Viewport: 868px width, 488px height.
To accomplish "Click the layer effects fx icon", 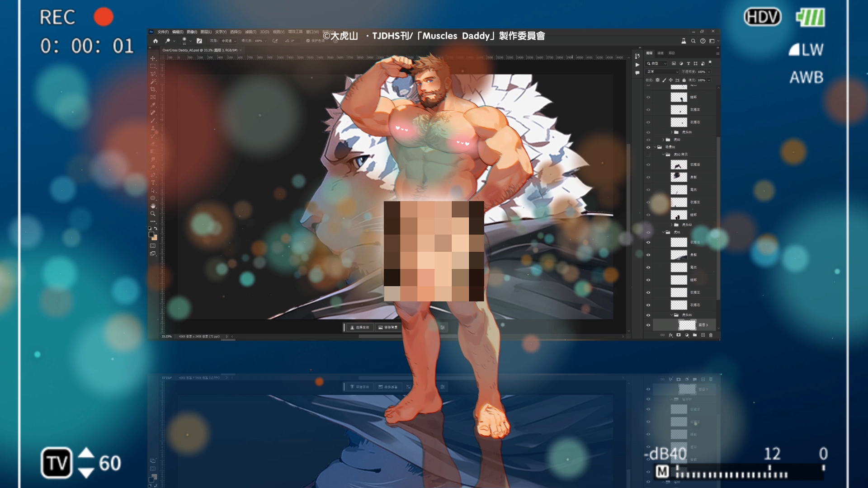I will [671, 335].
